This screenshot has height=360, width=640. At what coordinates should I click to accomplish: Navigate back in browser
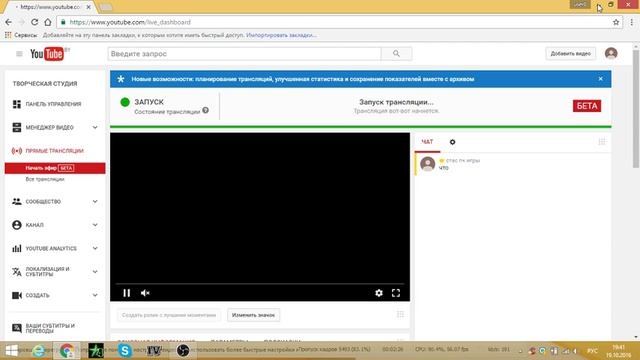[9, 22]
